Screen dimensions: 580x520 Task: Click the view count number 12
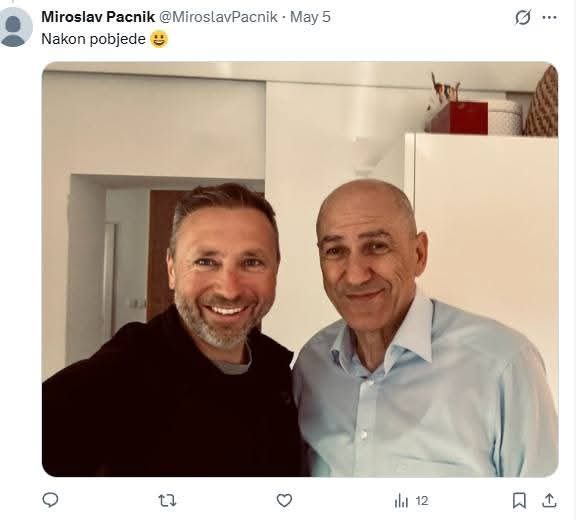(x=422, y=501)
